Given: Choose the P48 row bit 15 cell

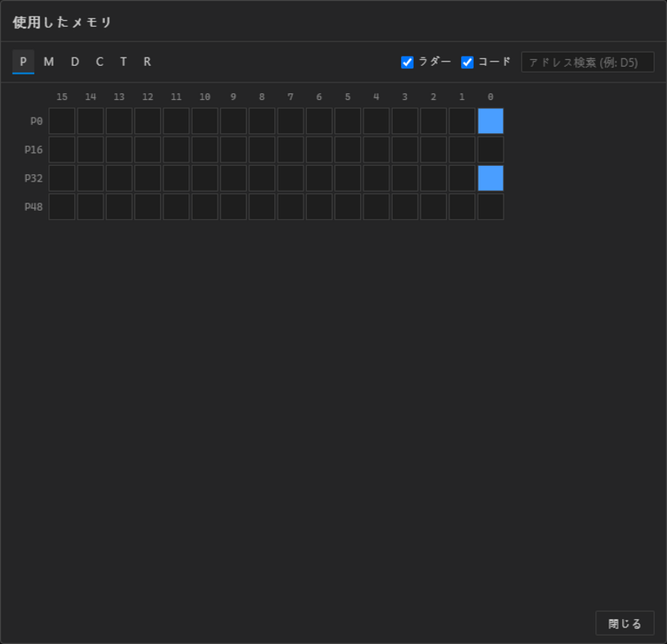Looking at the screenshot, I should 62,207.
